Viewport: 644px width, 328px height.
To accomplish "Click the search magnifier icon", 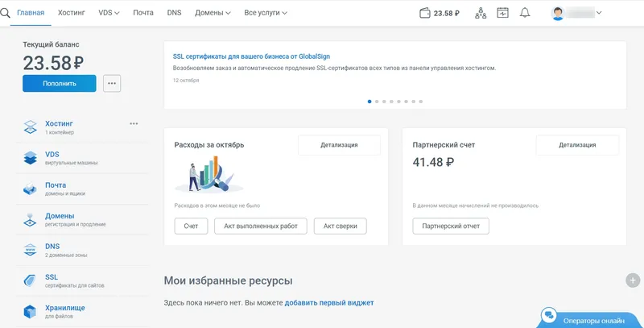I will pyautogui.click(x=5, y=13).
